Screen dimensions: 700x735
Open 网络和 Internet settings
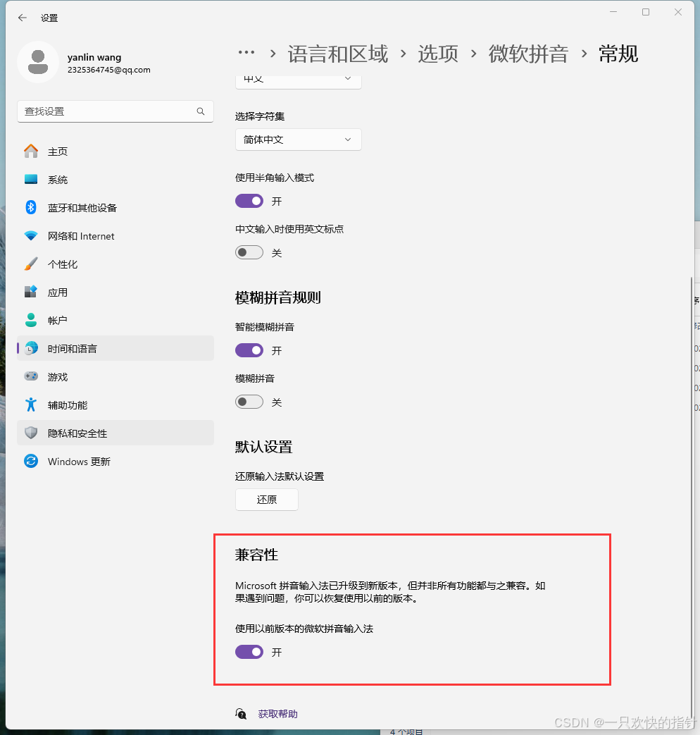(115, 236)
